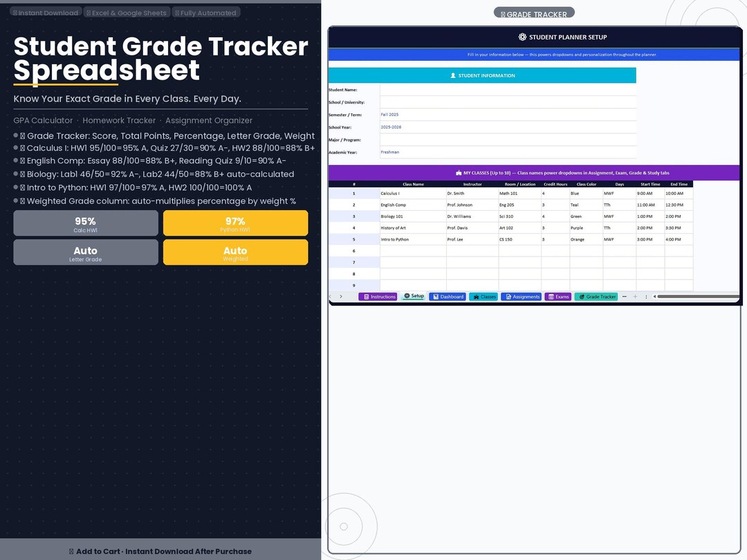
Task: Show more sheets with the ellipsis icon
Action: [x=624, y=297]
